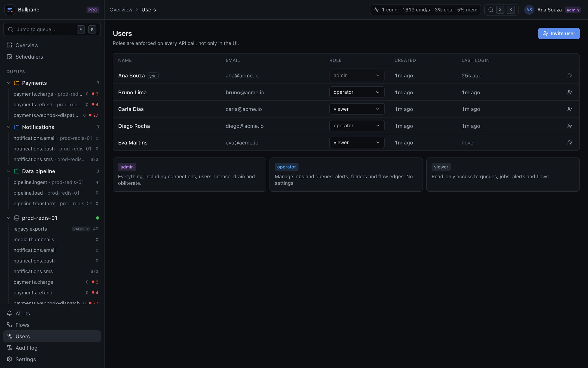Open Schedulers from the sidebar

[52, 57]
